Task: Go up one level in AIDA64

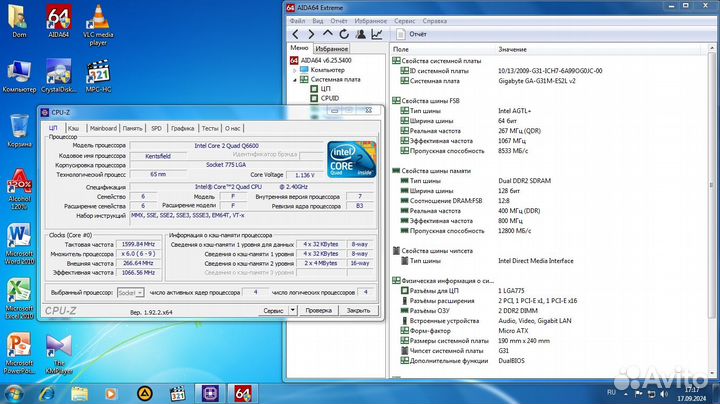Action: pyautogui.click(x=327, y=34)
